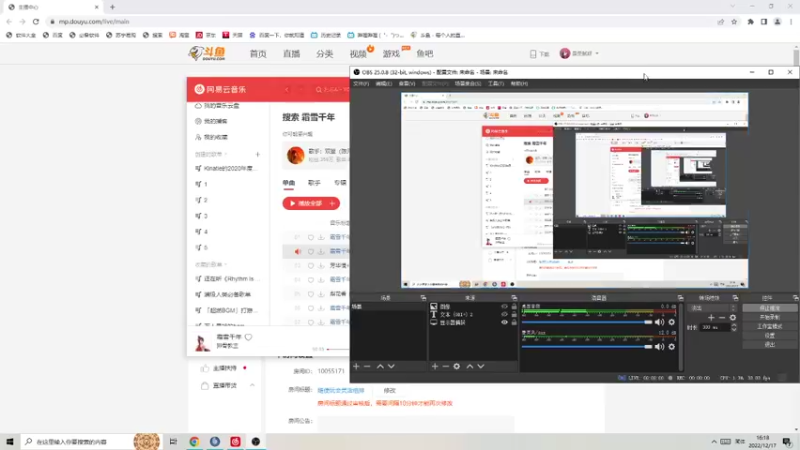This screenshot has height=450, width=800.
Task: Adjust the desktop audio volume slider in OBS
Action: pos(587,322)
